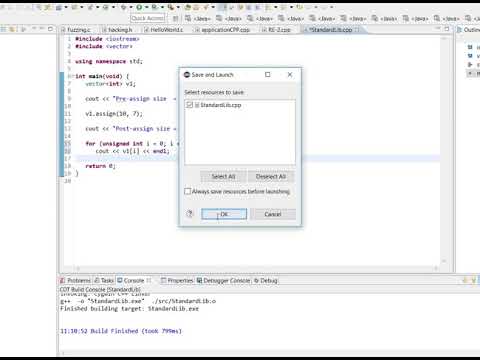Click the Deselect All button
This screenshot has height=360, width=480.
(x=271, y=176)
